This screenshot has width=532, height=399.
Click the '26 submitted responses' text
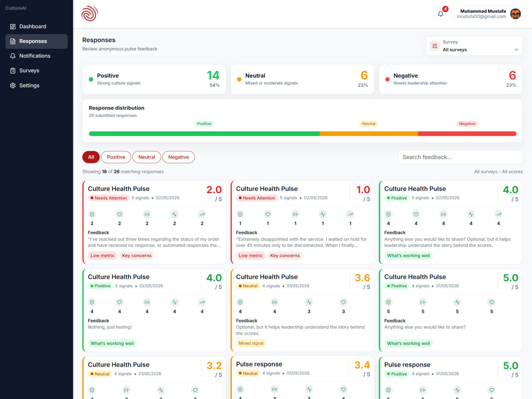point(113,115)
